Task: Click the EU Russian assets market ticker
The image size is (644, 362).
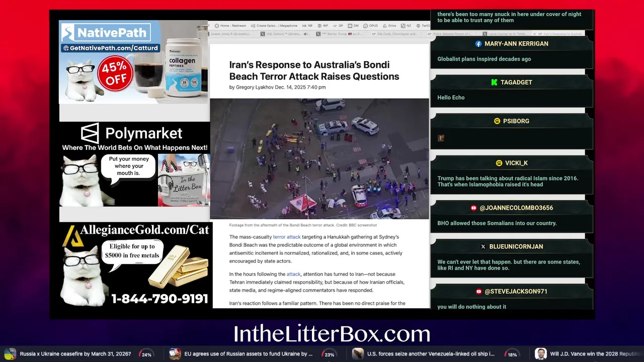Action: pos(249,354)
